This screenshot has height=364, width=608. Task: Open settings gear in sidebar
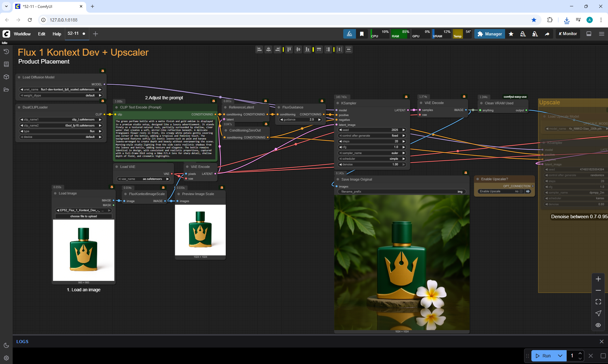coord(6,358)
